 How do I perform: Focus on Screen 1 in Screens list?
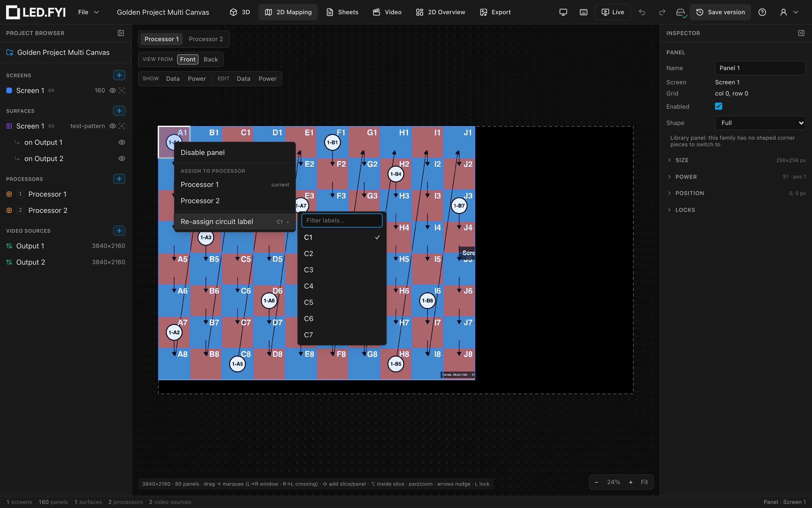tap(122, 90)
